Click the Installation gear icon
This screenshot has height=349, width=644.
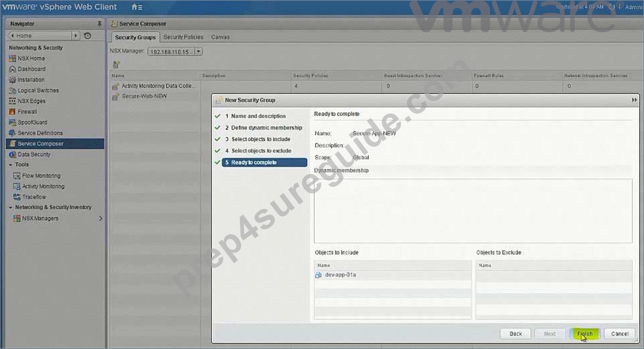click(12, 80)
